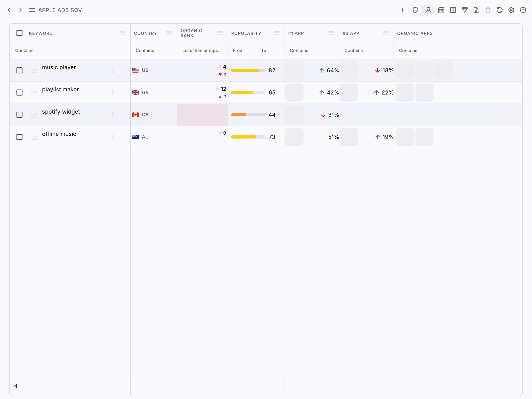The width and height of the screenshot is (532, 399).
Task: Open the three-dot menu for offline music
Action: click(113, 137)
